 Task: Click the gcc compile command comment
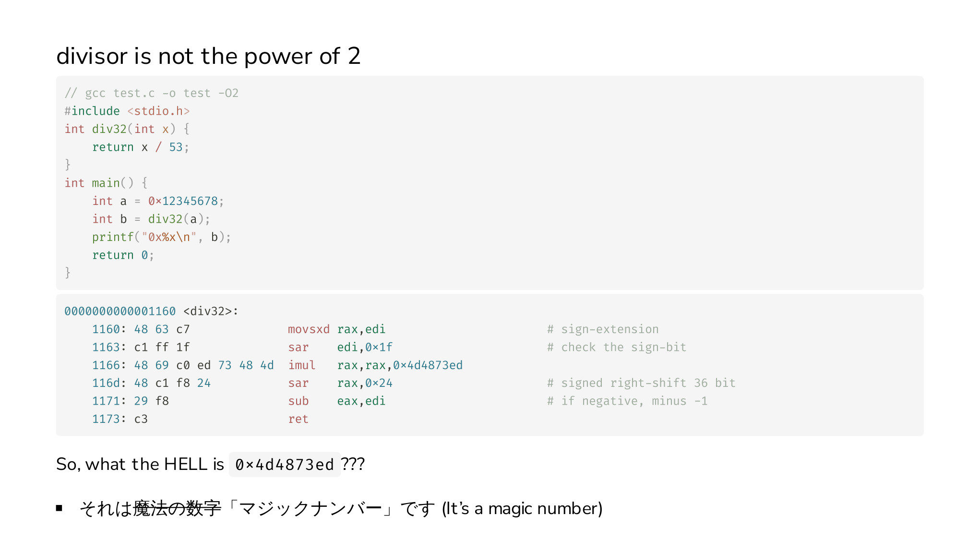[152, 93]
